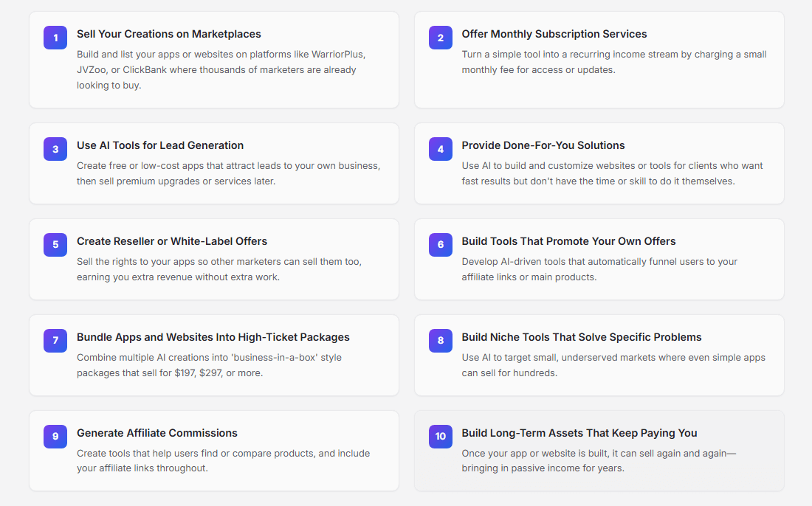
Task: Open the "Offer Monthly Subscription Services" heading
Action: [x=554, y=34]
